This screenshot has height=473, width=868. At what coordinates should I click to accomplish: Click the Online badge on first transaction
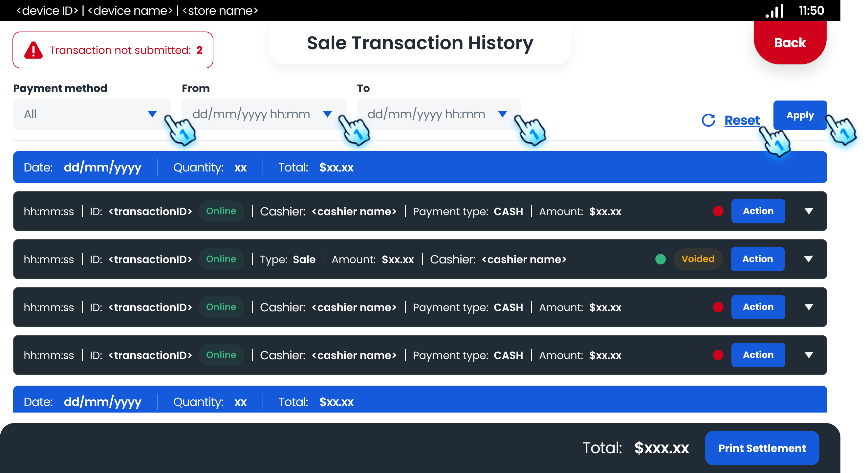point(221,212)
